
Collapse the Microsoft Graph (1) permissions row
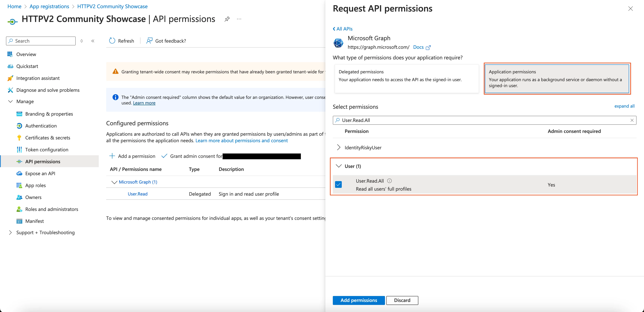(114, 182)
